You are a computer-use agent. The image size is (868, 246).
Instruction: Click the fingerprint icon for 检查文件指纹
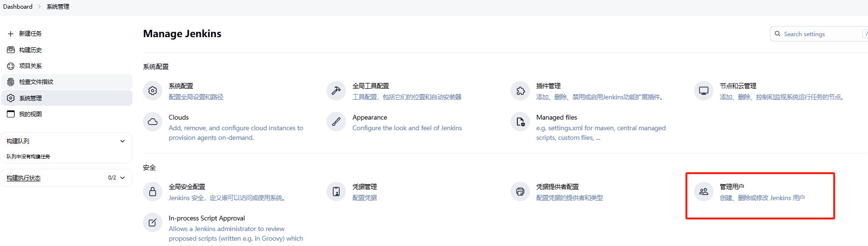(x=11, y=82)
